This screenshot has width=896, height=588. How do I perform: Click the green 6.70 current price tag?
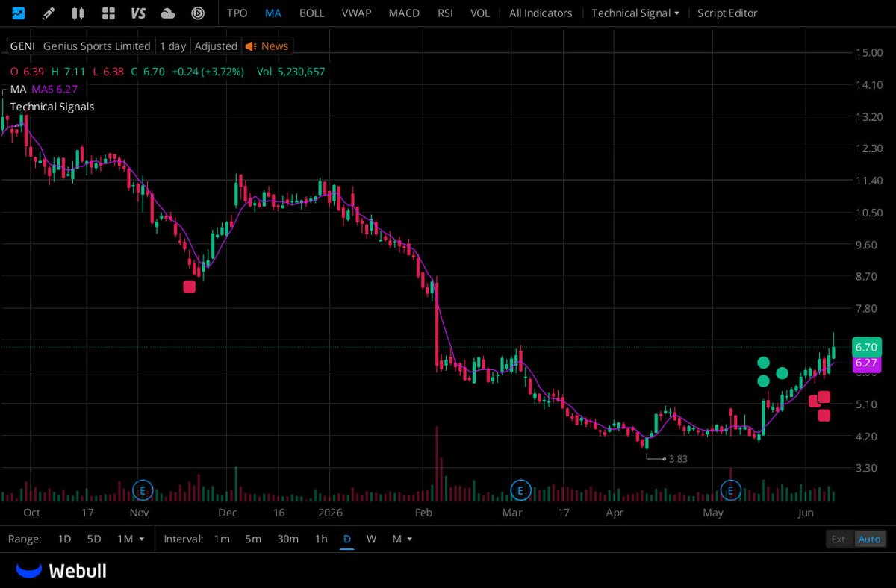point(866,347)
